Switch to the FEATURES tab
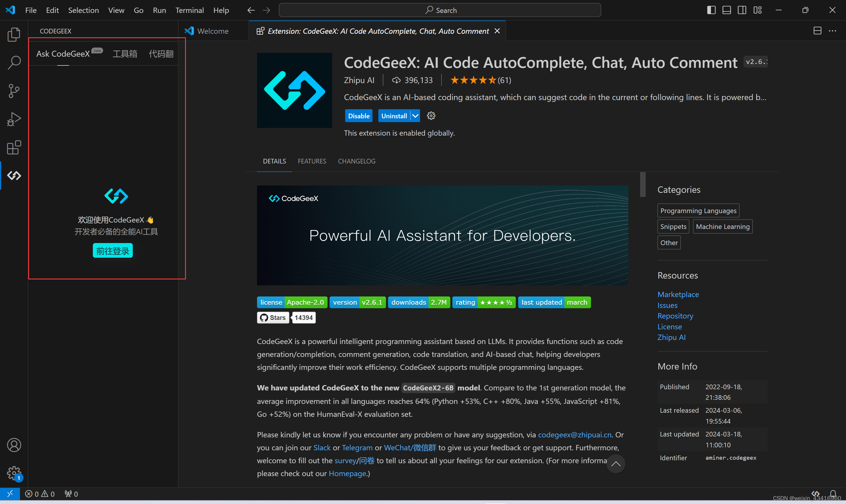This screenshot has width=846, height=504. (x=312, y=161)
